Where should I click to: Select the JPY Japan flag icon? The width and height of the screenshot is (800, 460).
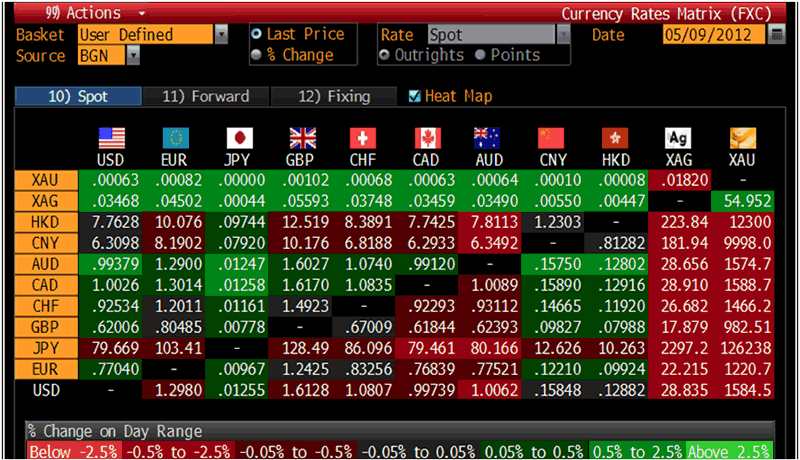pos(239,139)
